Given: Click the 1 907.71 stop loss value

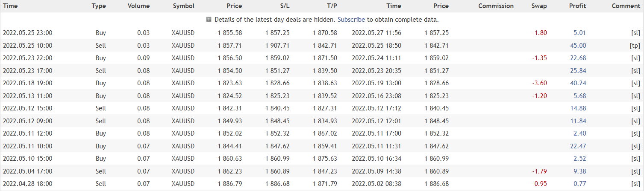Looking at the screenshot, I should (x=277, y=46).
